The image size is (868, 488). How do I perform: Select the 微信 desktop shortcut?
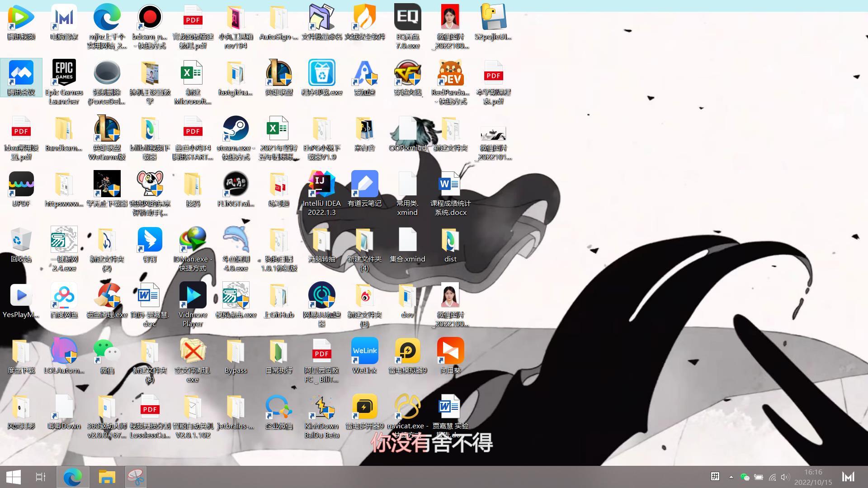coord(107,356)
